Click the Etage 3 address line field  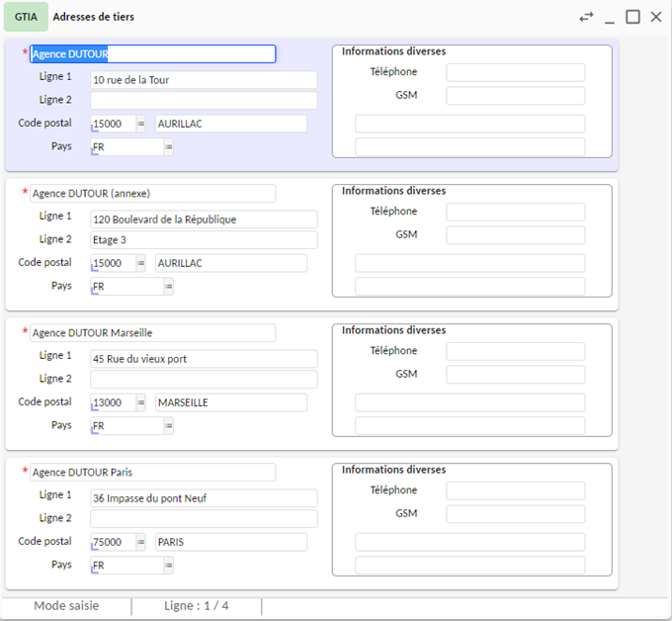[203, 240]
